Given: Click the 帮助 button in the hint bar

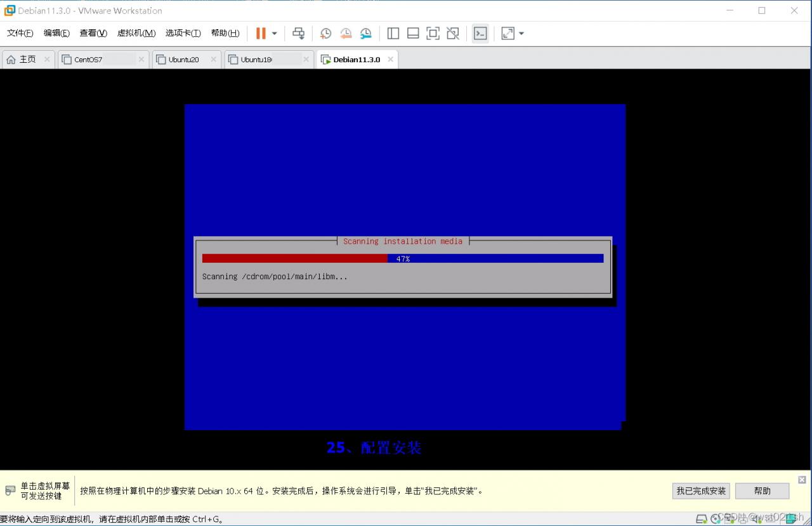Looking at the screenshot, I should (x=762, y=491).
